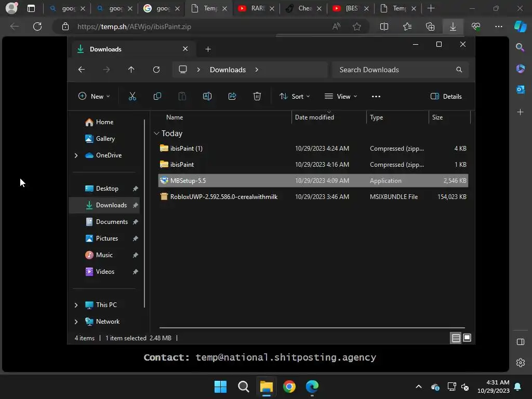Open a new Edge tab
The image size is (532, 399).
tap(431, 8)
